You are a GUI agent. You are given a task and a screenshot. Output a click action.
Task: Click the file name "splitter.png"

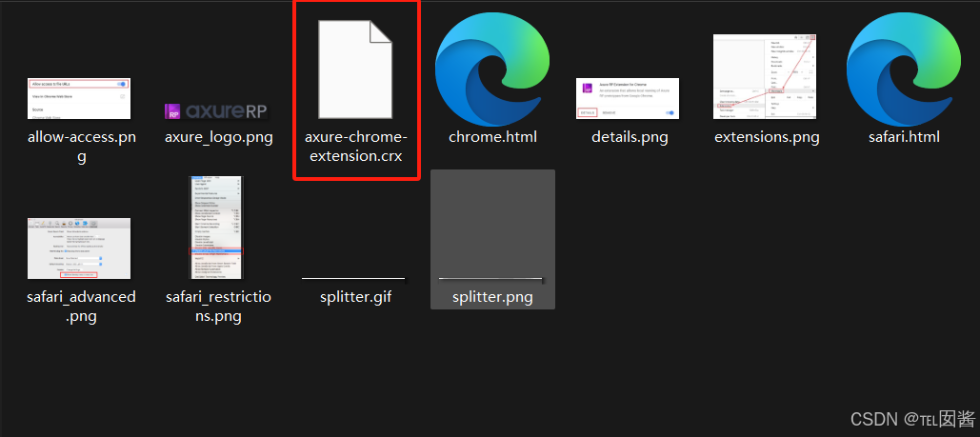coord(492,297)
